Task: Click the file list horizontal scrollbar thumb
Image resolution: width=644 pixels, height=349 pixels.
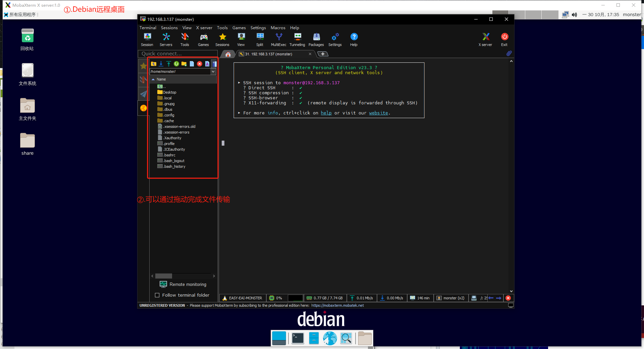Action: (164, 276)
